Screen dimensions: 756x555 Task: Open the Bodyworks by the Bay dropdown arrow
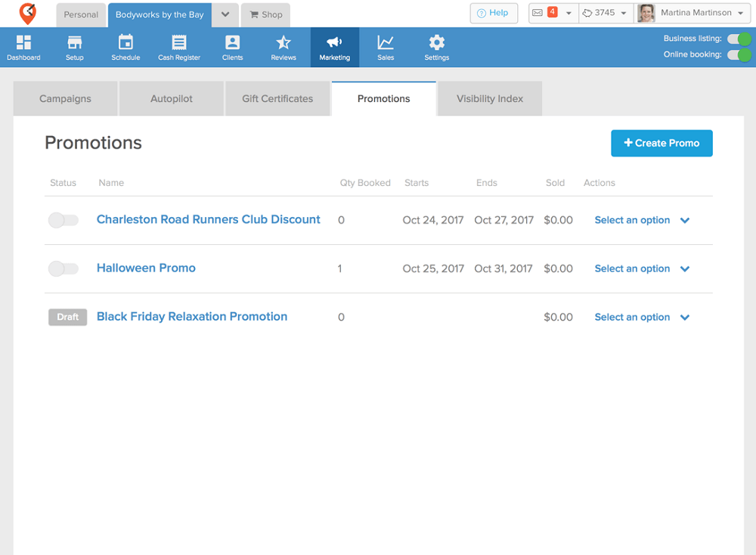[x=224, y=14]
